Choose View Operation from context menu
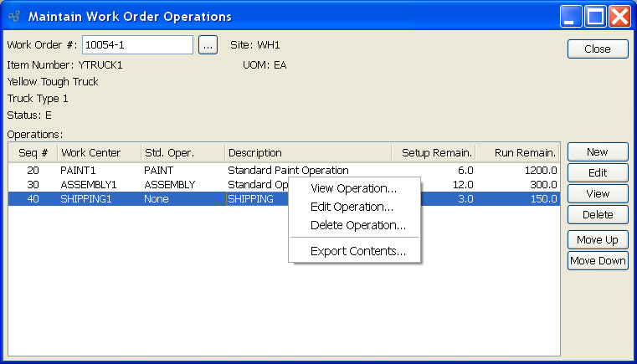Viewport: 637px width, 364px height. [353, 188]
